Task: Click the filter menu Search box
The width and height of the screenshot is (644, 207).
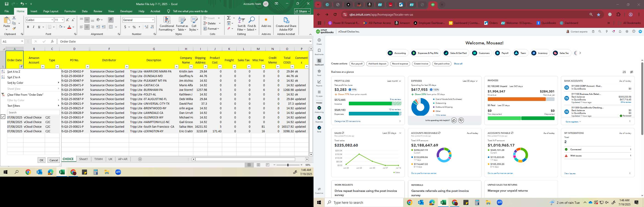Action: 34,112
